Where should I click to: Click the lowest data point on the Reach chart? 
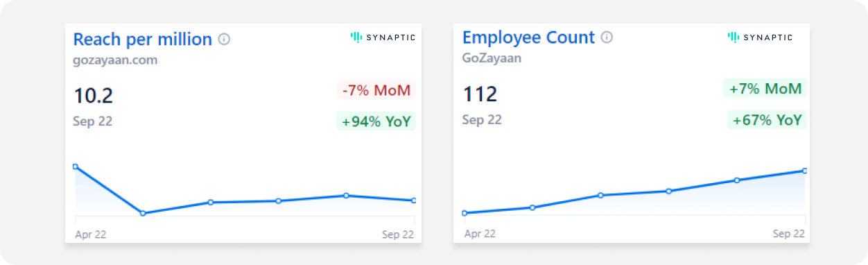(143, 213)
